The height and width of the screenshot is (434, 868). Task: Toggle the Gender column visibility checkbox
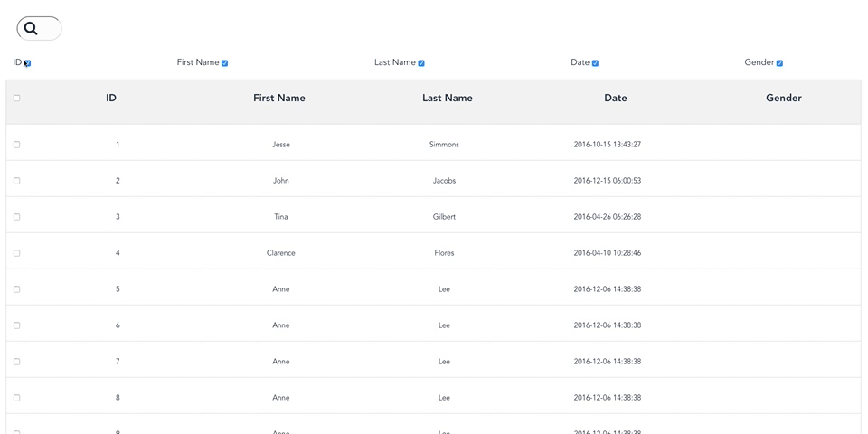tap(779, 63)
